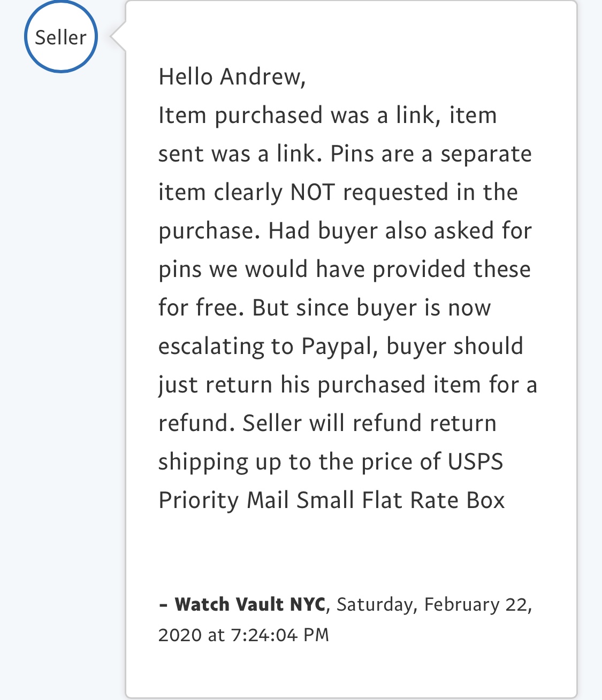Click "Priority Mail Small Flat Rate Box" line
Viewport: 602px width, 700px height.
tap(332, 500)
